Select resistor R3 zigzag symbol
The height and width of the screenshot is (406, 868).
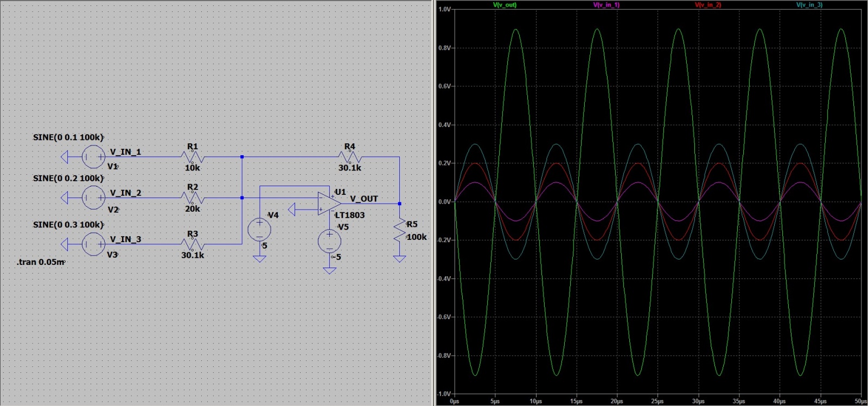[193, 244]
